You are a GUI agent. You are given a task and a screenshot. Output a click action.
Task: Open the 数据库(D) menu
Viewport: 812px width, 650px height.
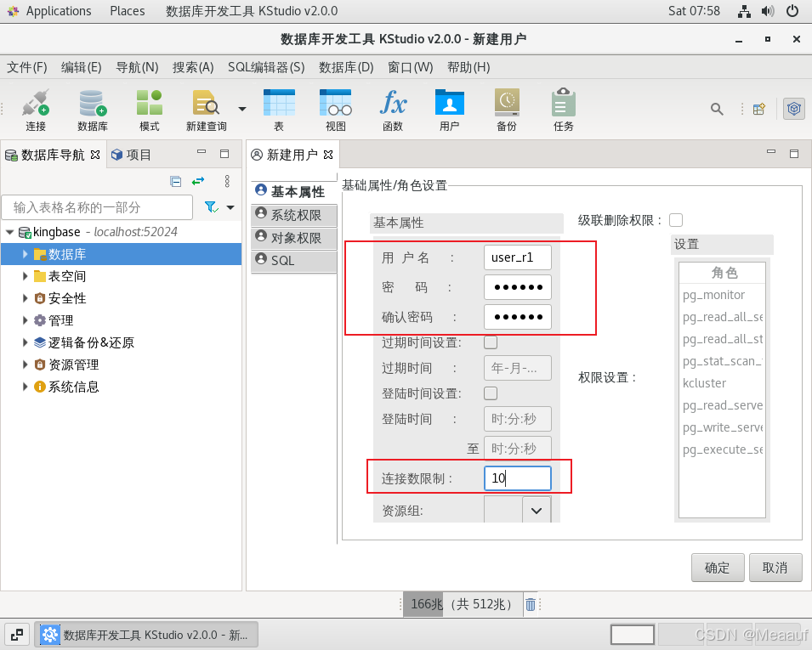(346, 67)
